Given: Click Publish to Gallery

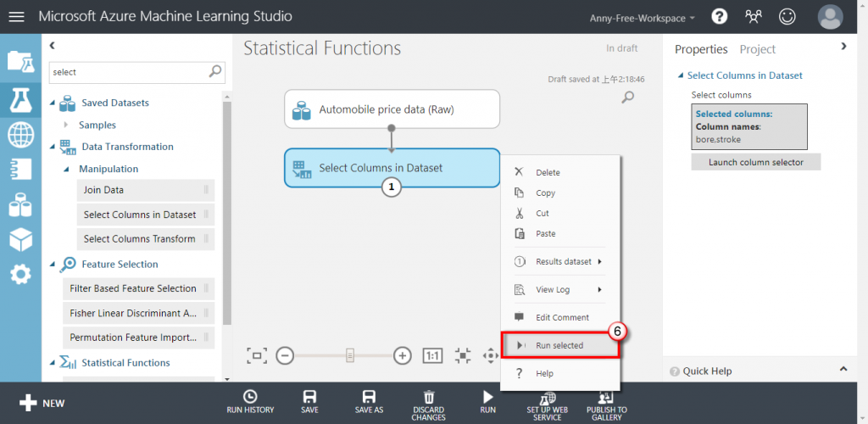Looking at the screenshot, I should (607, 406).
